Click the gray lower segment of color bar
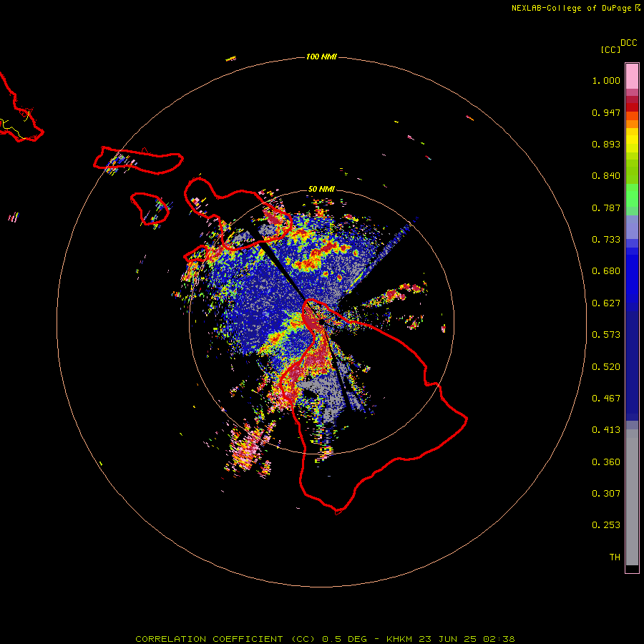 point(632,497)
